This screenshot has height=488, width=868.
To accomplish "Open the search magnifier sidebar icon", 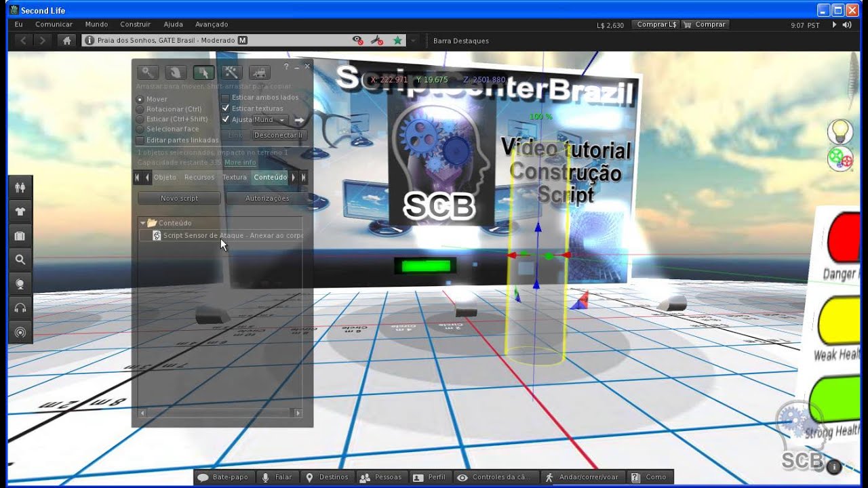I will click(20, 260).
